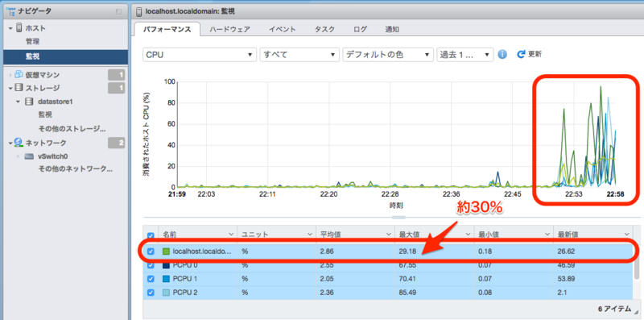Click the 更新 refresh button label
The width and height of the screenshot is (644, 320).
tap(535, 54)
